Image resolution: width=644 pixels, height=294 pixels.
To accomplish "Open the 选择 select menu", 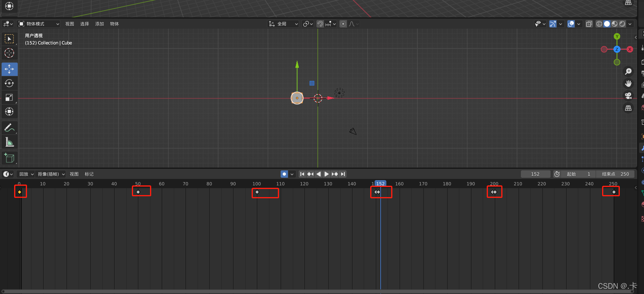I will [x=85, y=24].
